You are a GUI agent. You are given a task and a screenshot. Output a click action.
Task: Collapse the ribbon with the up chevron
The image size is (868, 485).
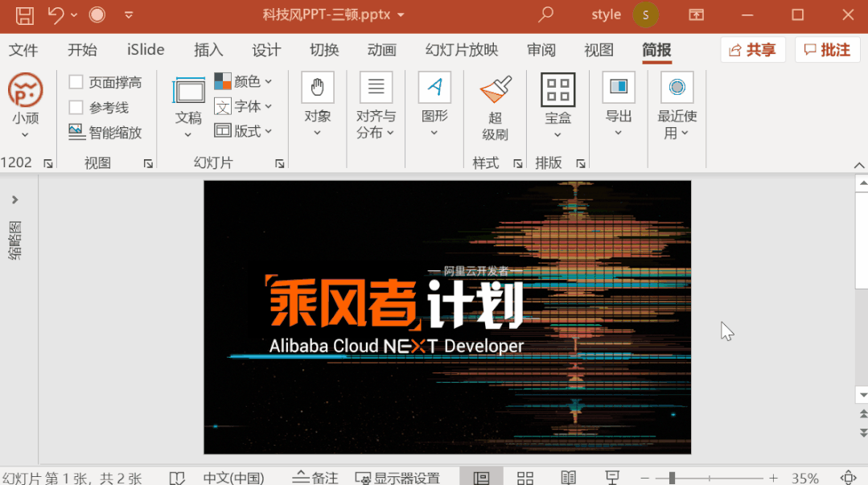pos(858,165)
